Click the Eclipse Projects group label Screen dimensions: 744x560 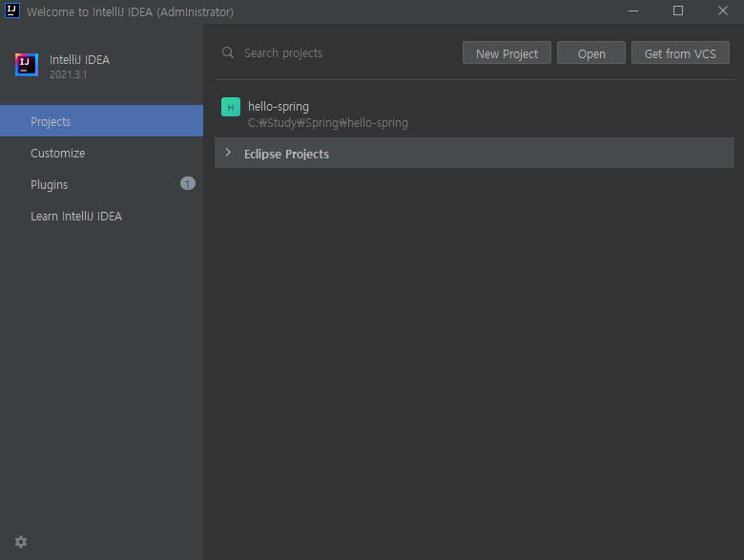pyautogui.click(x=286, y=154)
